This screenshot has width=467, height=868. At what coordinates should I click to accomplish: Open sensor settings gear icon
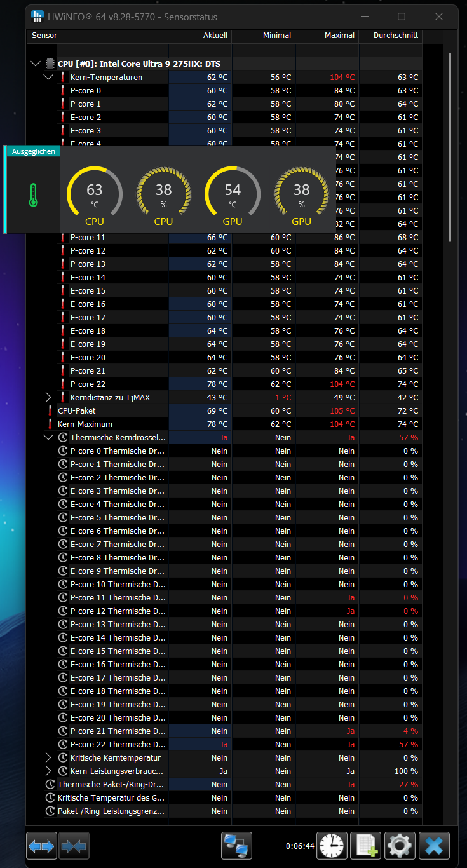[x=400, y=846]
